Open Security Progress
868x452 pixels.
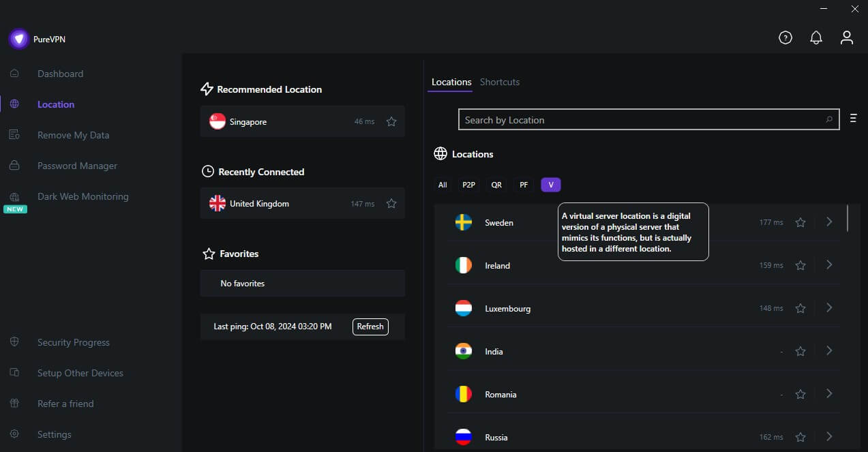pyautogui.click(x=73, y=342)
